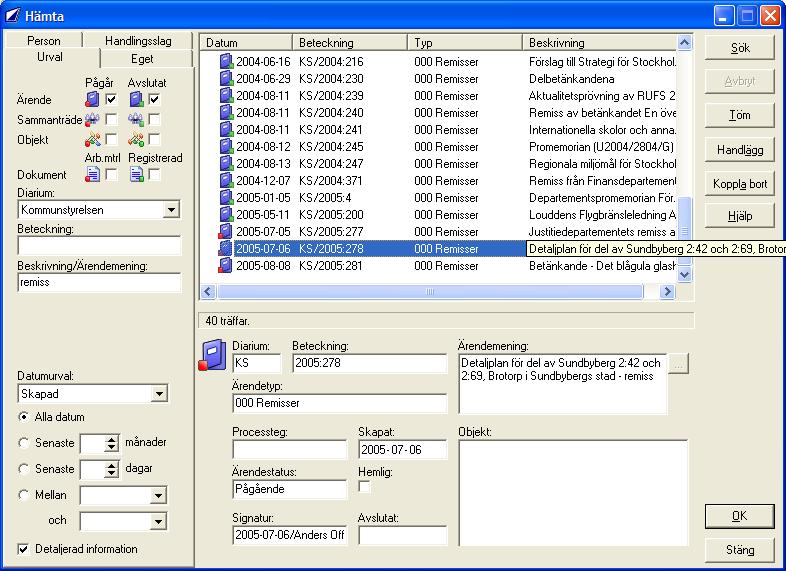Uncheck the Ärende Avslutat checkbox
786x571 pixels.
(x=154, y=99)
